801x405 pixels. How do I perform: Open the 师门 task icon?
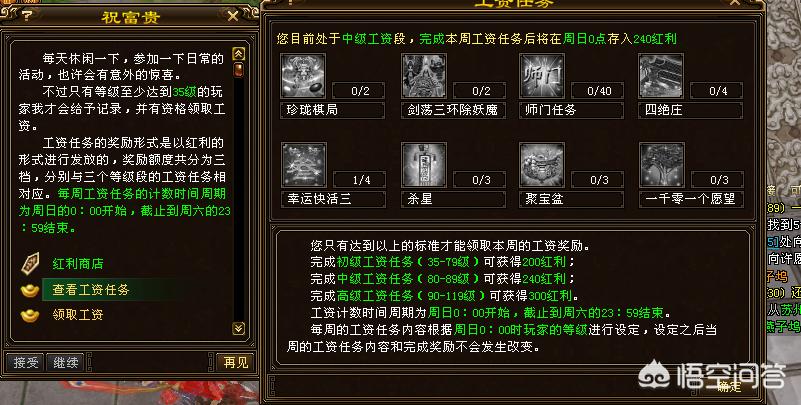542,76
